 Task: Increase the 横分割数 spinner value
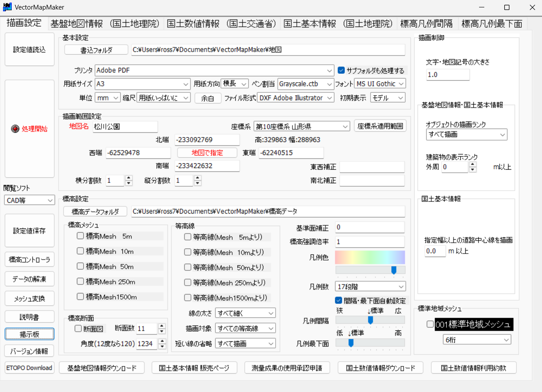click(128, 178)
